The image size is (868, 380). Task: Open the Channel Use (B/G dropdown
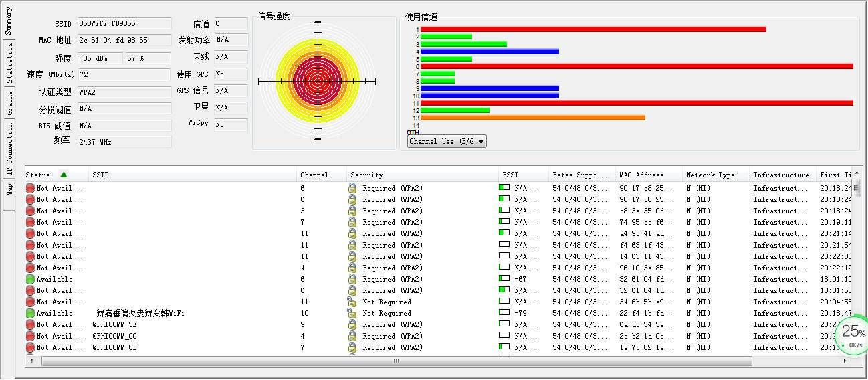tap(447, 141)
